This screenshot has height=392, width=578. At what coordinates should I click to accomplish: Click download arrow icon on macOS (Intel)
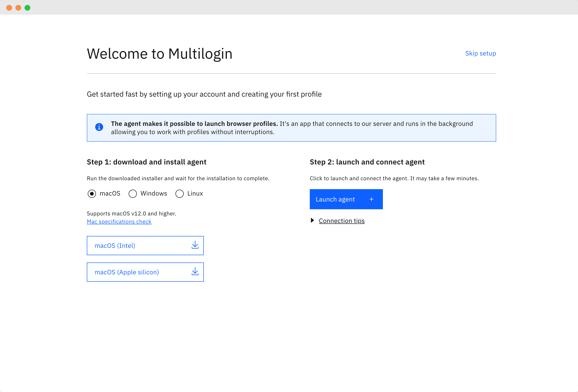[195, 245]
